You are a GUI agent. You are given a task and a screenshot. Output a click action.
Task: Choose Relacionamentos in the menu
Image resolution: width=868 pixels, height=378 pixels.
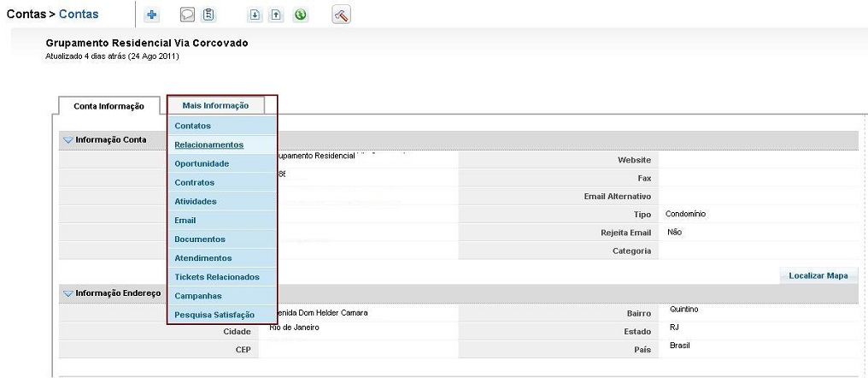[x=208, y=145]
